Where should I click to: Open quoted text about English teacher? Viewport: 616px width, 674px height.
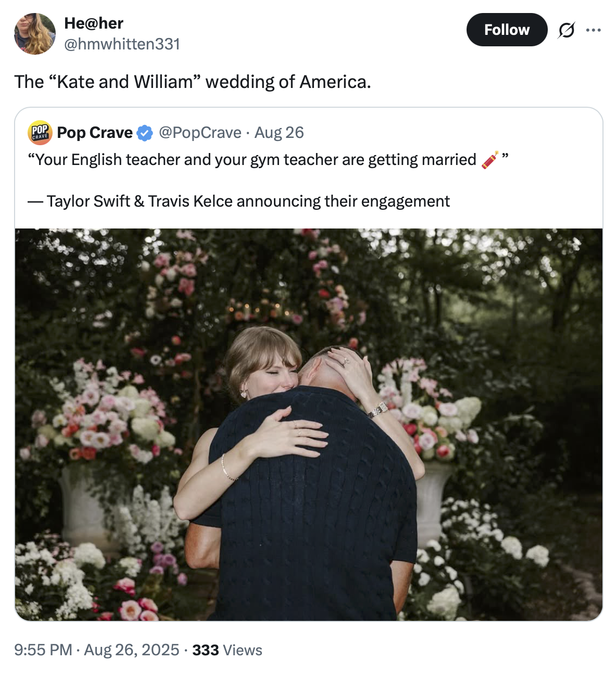click(252, 160)
